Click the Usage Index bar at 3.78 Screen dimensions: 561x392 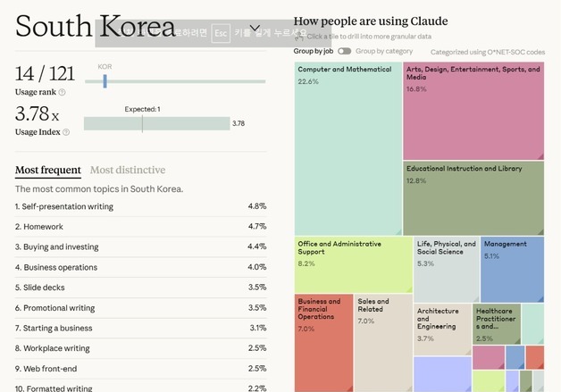[x=156, y=124]
